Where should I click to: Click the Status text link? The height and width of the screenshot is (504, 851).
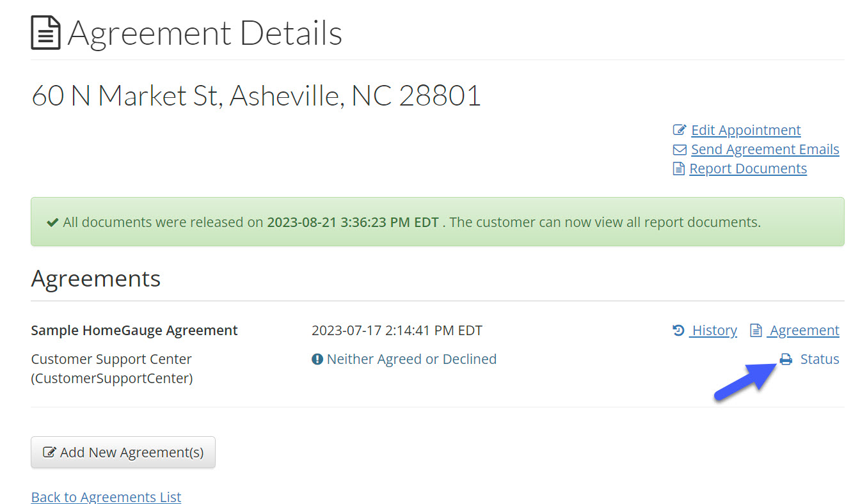pos(820,359)
